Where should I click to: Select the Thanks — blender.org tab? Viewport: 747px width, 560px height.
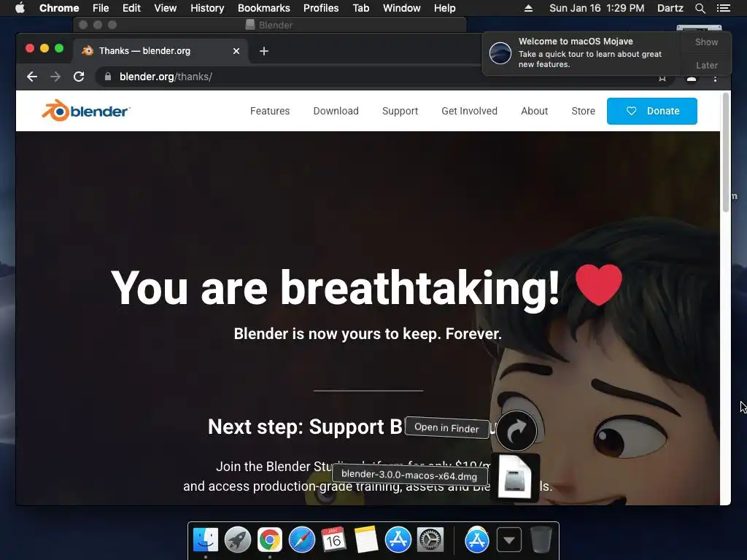point(160,51)
